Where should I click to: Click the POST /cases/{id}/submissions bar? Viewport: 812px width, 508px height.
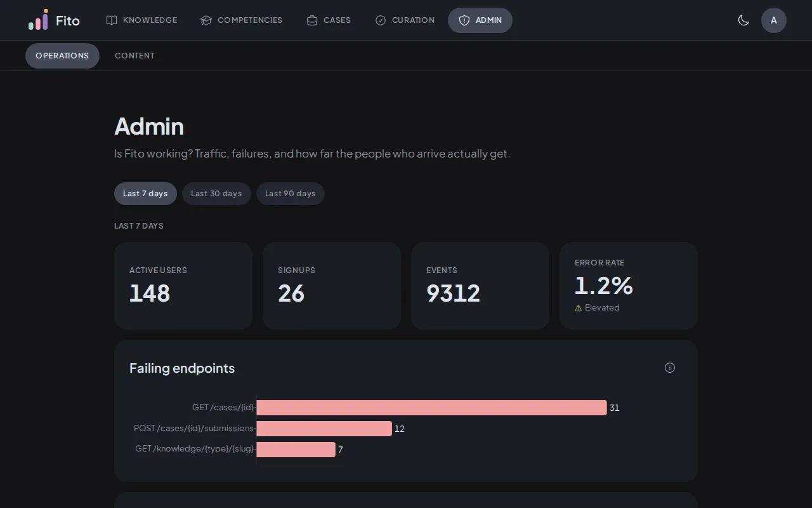point(324,429)
